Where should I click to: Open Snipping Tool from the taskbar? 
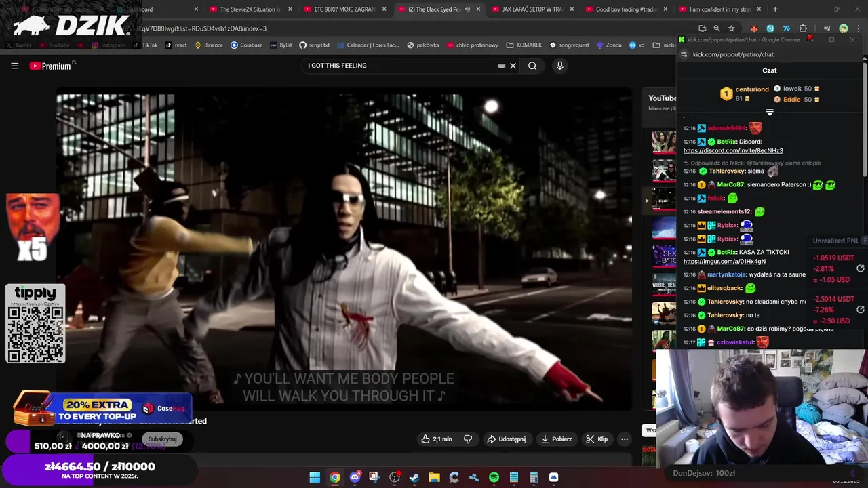[374, 477]
